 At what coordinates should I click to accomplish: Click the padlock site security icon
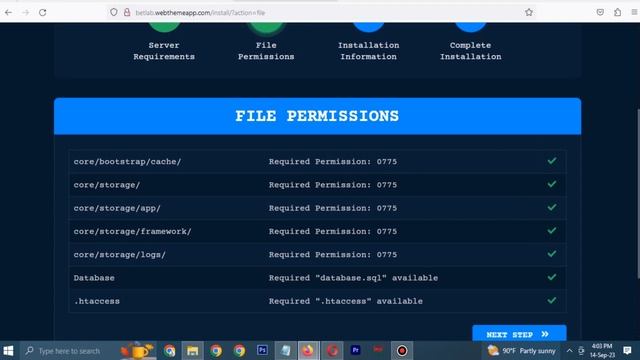pos(127,12)
